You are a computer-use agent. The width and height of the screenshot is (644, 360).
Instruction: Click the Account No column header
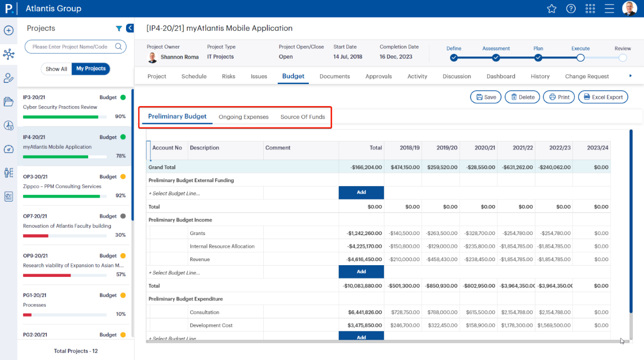click(167, 148)
